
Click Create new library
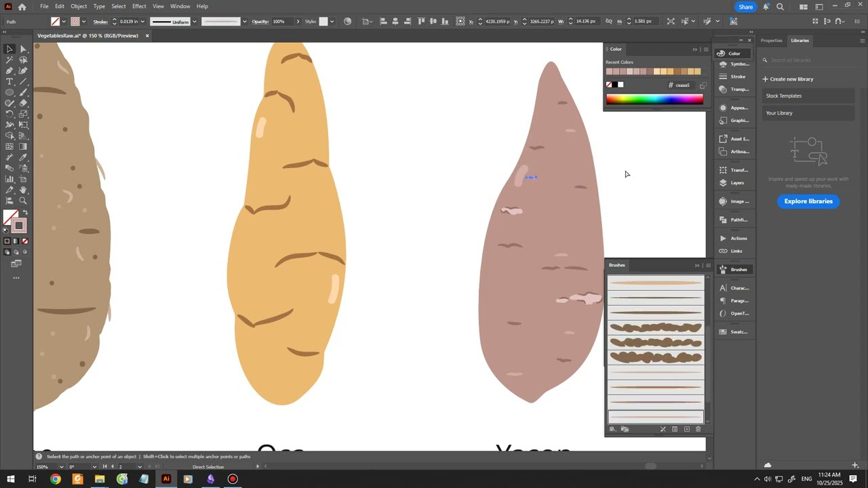click(x=788, y=79)
